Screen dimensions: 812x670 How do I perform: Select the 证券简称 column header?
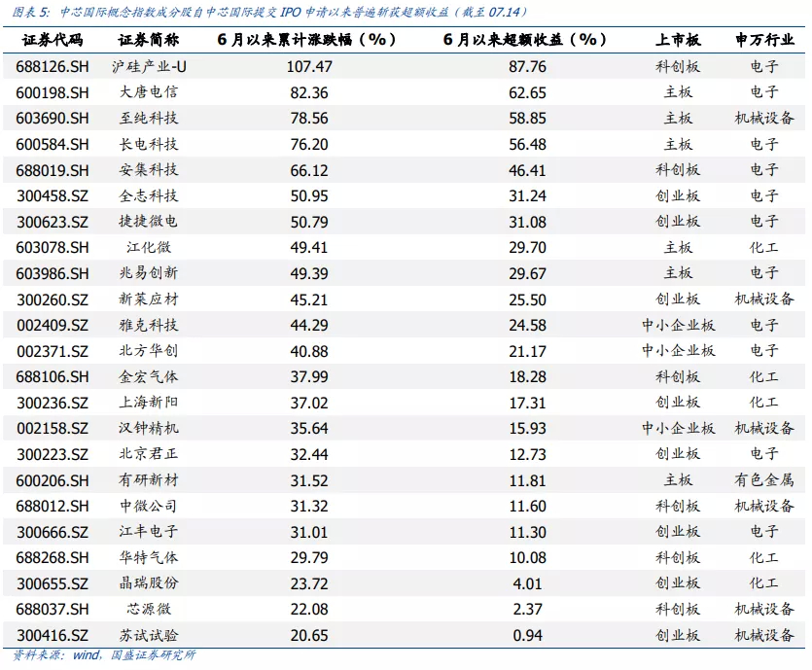[x=149, y=40]
